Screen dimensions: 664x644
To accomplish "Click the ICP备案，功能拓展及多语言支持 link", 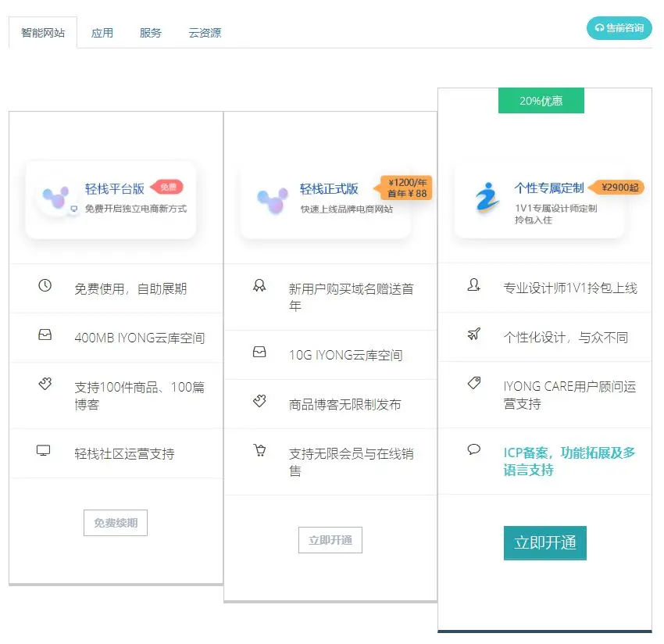I will pyautogui.click(x=569, y=461).
